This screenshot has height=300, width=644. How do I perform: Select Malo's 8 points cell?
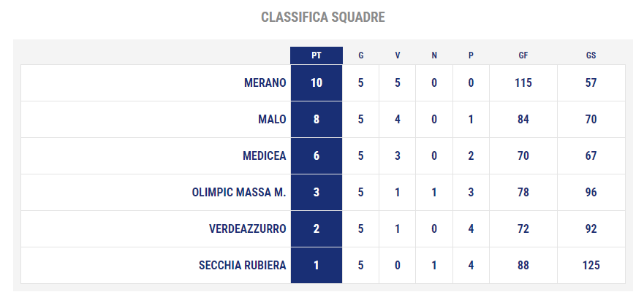click(317, 120)
